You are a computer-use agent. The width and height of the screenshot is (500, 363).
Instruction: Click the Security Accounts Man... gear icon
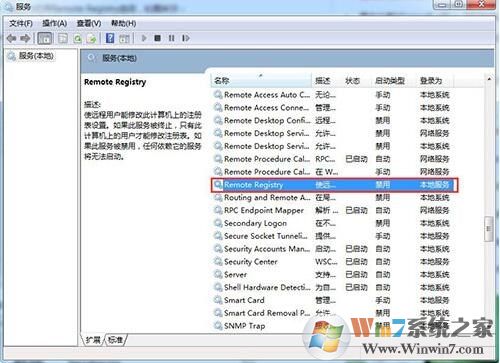[x=218, y=249]
